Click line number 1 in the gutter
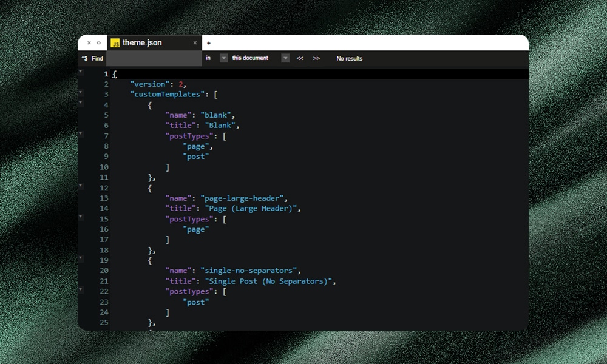 tap(106, 73)
